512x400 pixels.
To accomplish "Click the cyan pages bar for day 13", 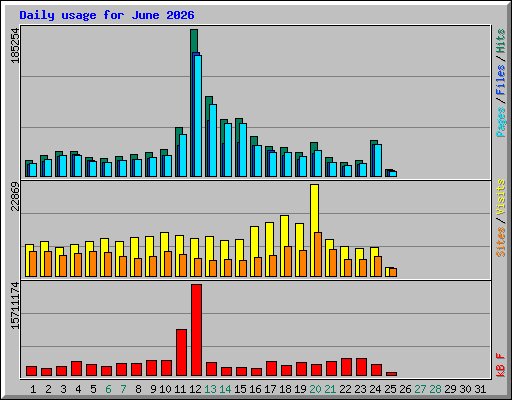I will point(213,140).
